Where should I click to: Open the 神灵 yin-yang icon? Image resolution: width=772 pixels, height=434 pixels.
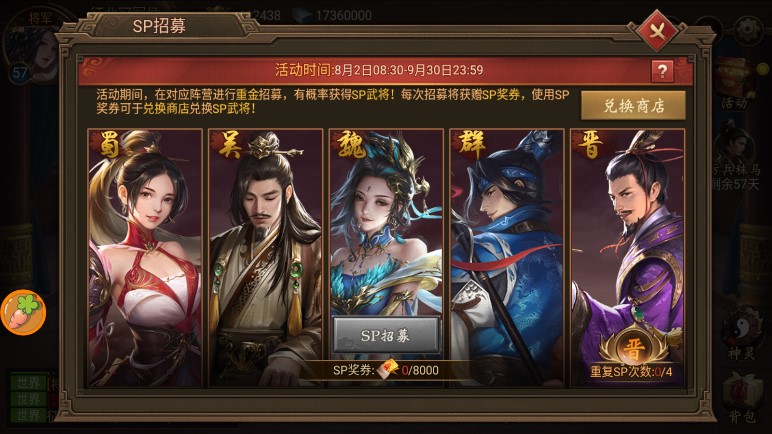pyautogui.click(x=742, y=335)
